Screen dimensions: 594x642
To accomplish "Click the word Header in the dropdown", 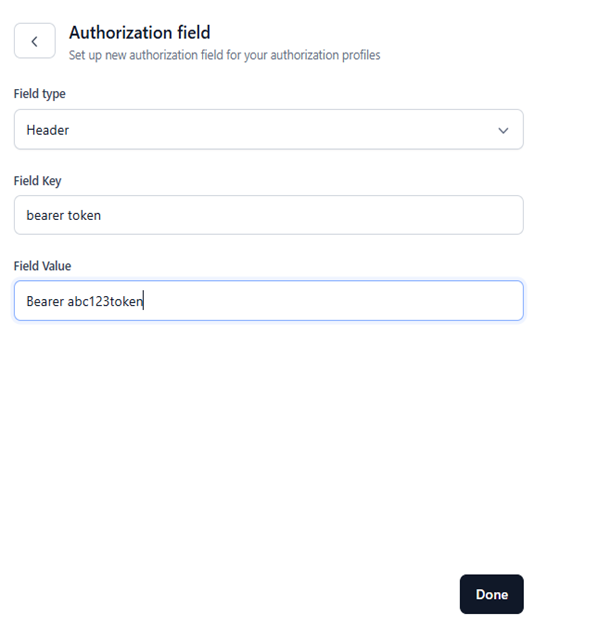I will tap(47, 130).
